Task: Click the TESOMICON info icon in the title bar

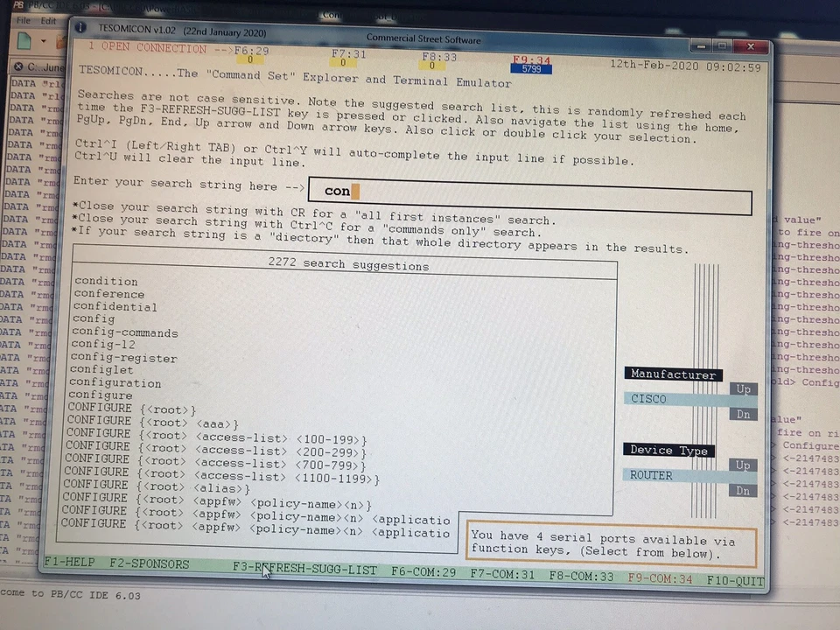Action: (80, 28)
